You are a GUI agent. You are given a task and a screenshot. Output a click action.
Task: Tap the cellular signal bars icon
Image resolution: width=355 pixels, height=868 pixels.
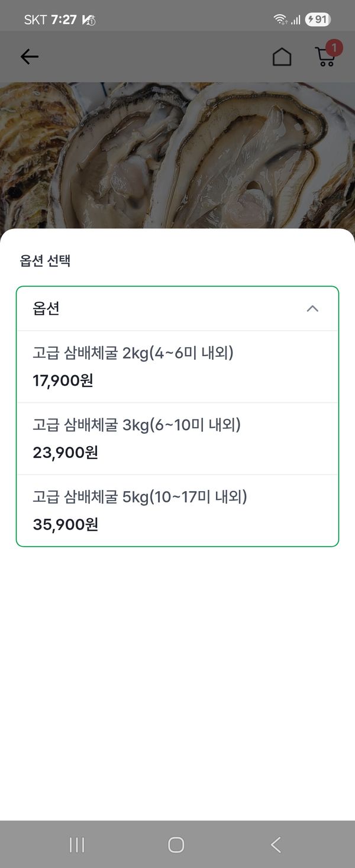click(x=295, y=20)
